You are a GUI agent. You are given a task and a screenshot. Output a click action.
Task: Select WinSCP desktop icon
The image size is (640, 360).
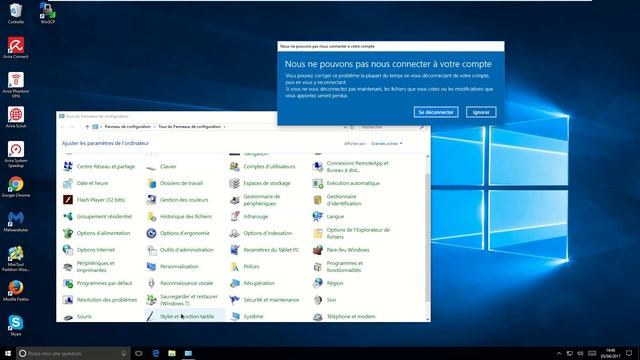[x=48, y=13]
